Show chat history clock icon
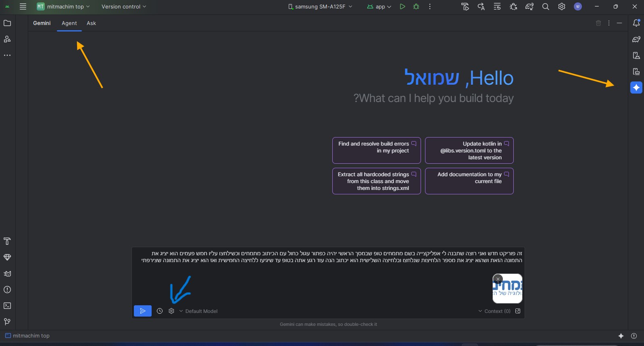The width and height of the screenshot is (644, 346). click(160, 311)
